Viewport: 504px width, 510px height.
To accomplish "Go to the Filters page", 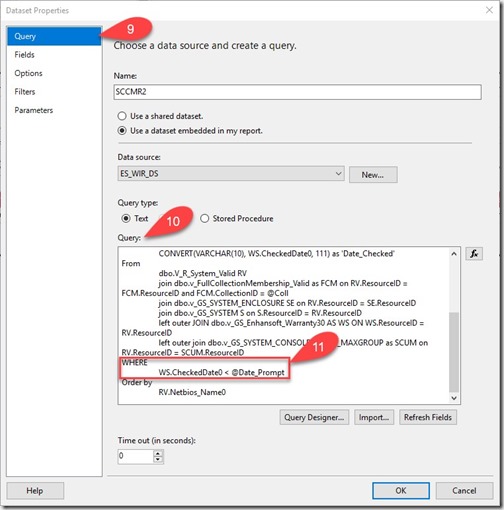I will click(25, 92).
